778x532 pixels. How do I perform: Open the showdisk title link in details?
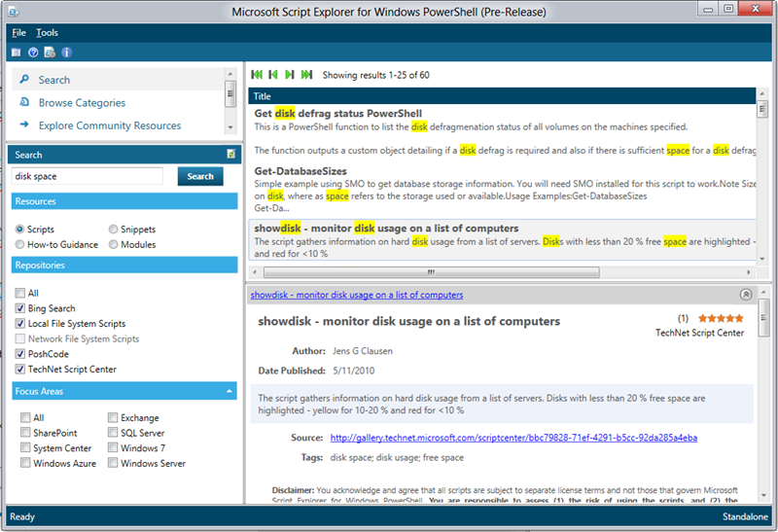(x=357, y=295)
